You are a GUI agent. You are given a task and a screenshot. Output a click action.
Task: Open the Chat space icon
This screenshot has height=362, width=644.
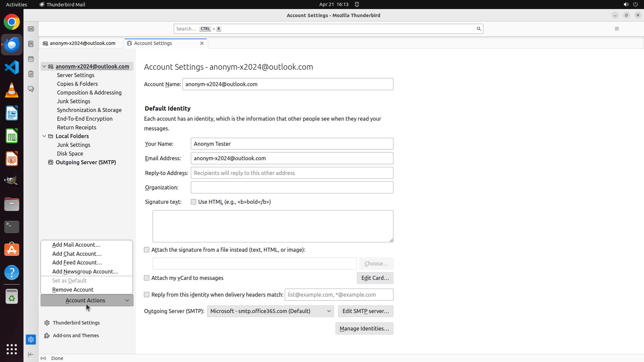[x=31, y=89]
